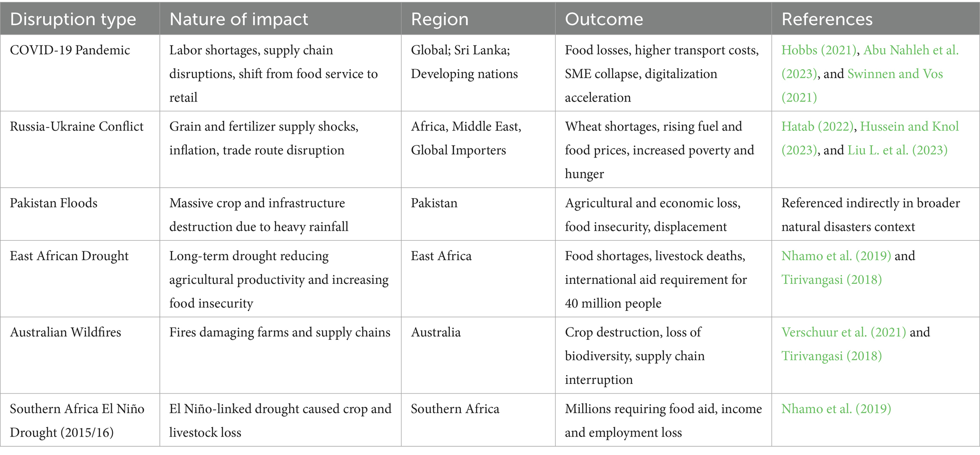The width and height of the screenshot is (980, 455).
Task: Select the Pakistan Floods row label
Action: (54, 203)
